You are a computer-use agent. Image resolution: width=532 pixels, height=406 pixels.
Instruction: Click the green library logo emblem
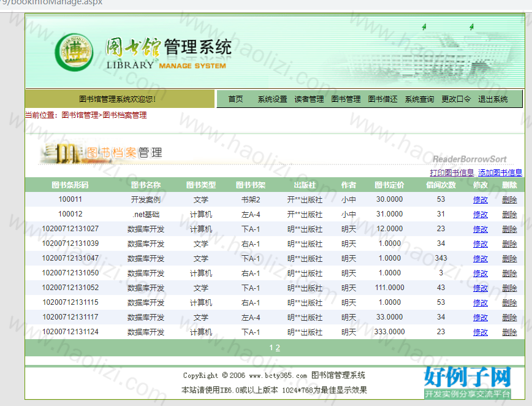pos(74,52)
